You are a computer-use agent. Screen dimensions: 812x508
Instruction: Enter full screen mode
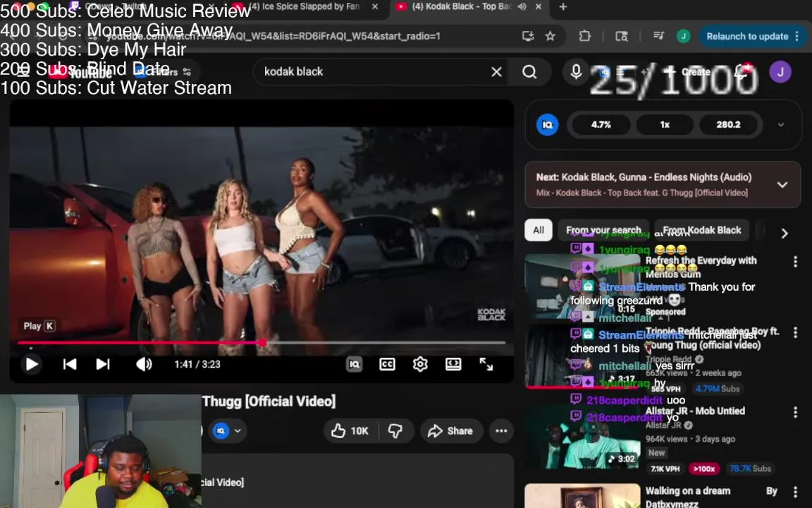click(486, 364)
